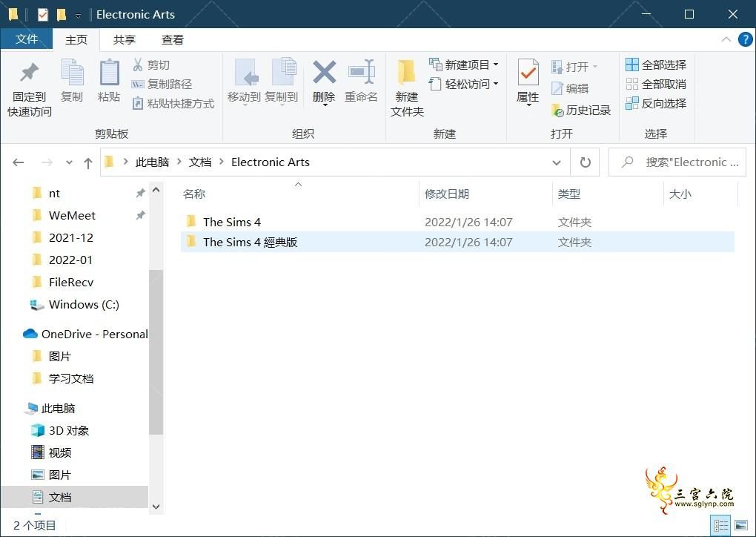Click the search Electronic Arts box
This screenshot has height=537, width=756.
tap(677, 162)
